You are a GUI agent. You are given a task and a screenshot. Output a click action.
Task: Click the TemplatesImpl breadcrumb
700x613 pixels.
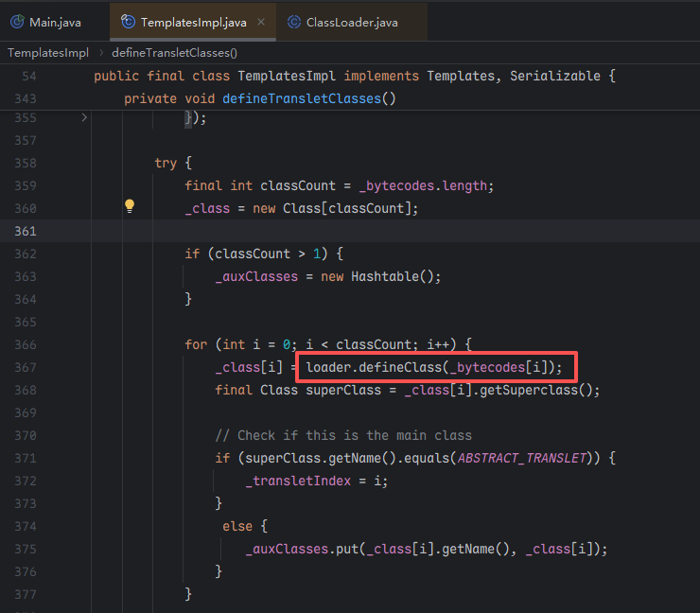point(48,53)
